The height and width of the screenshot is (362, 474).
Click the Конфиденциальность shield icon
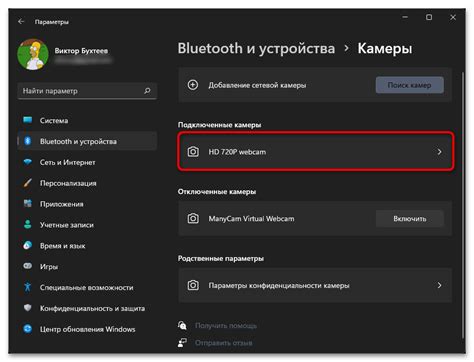pos(28,308)
